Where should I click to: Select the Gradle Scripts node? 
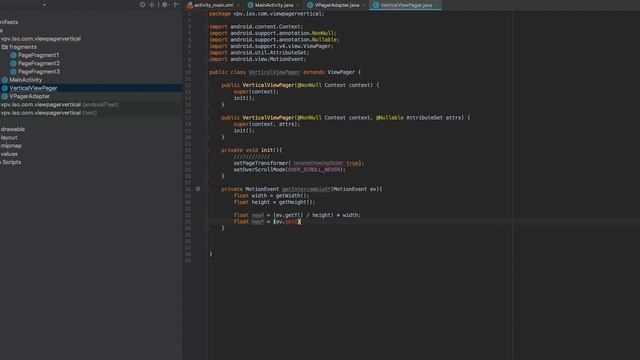[x=11, y=162]
